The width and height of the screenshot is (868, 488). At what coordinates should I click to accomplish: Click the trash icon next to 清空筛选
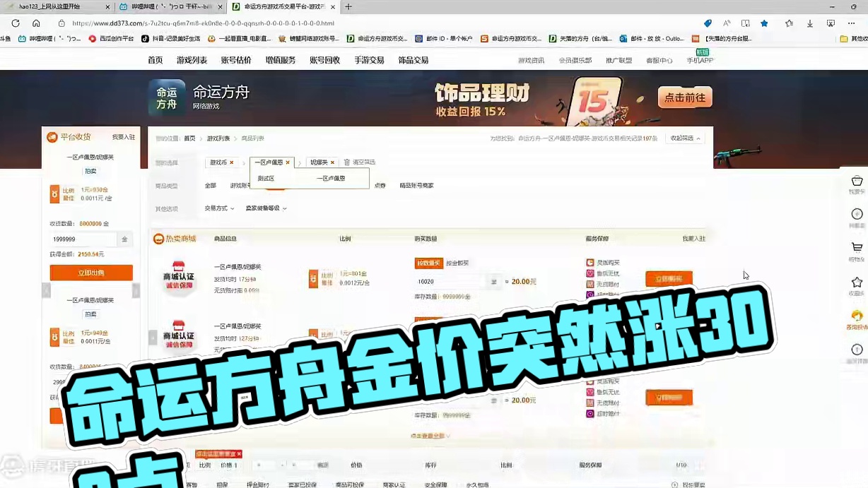pyautogui.click(x=346, y=162)
